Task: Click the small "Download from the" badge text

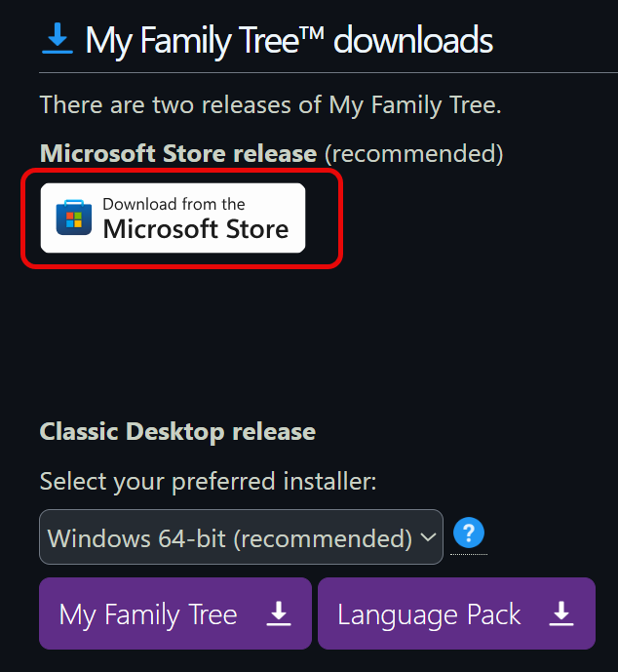Action: click(174, 204)
